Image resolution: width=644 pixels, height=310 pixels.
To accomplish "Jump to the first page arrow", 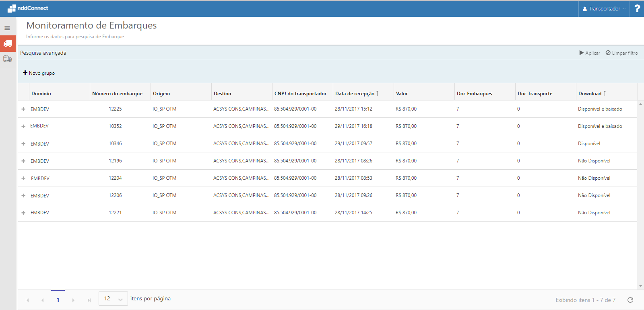I will pyautogui.click(x=27, y=300).
